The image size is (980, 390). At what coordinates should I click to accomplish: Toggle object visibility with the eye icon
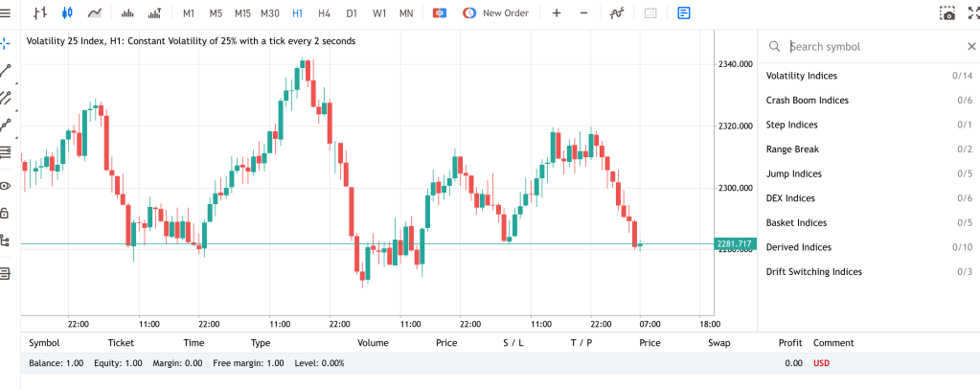pyautogui.click(x=6, y=186)
